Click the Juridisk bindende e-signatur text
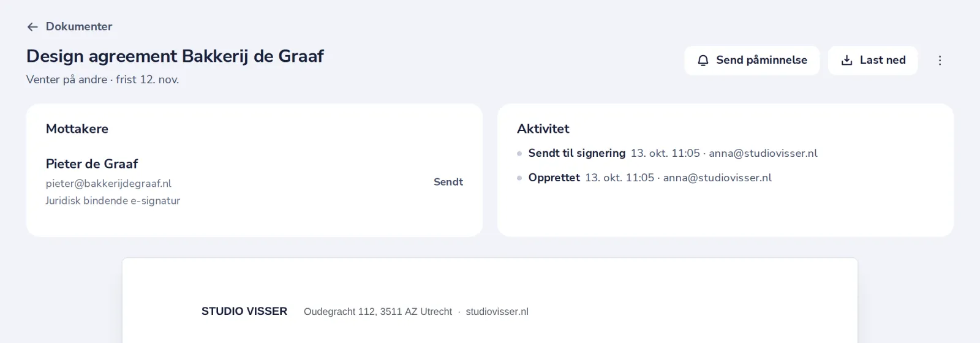 (x=113, y=200)
